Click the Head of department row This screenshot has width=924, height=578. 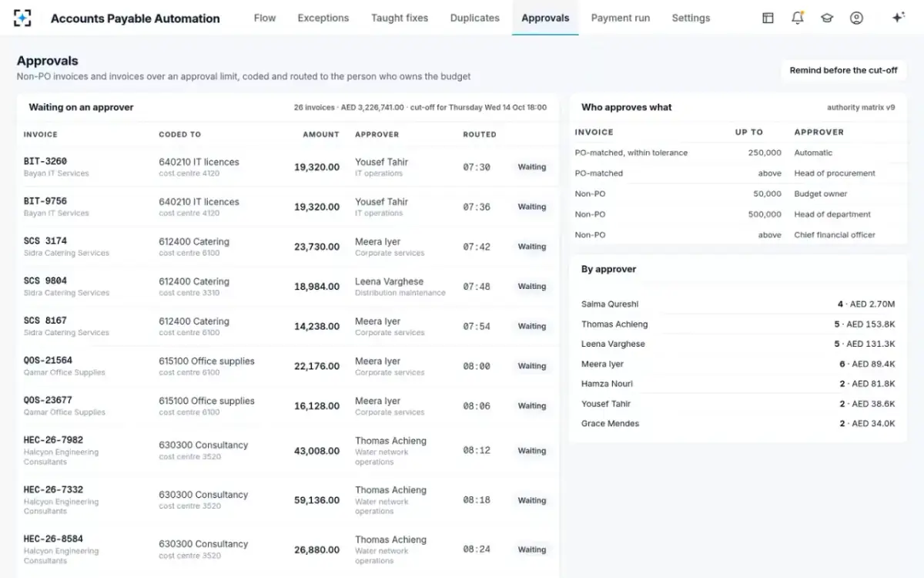click(x=738, y=215)
